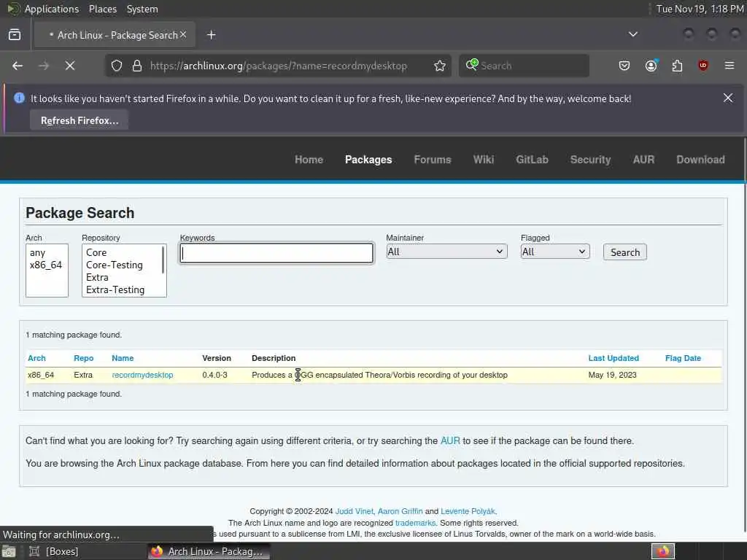This screenshot has width=747, height=560.
Task: Open the Forums nav item
Action: tap(432, 160)
